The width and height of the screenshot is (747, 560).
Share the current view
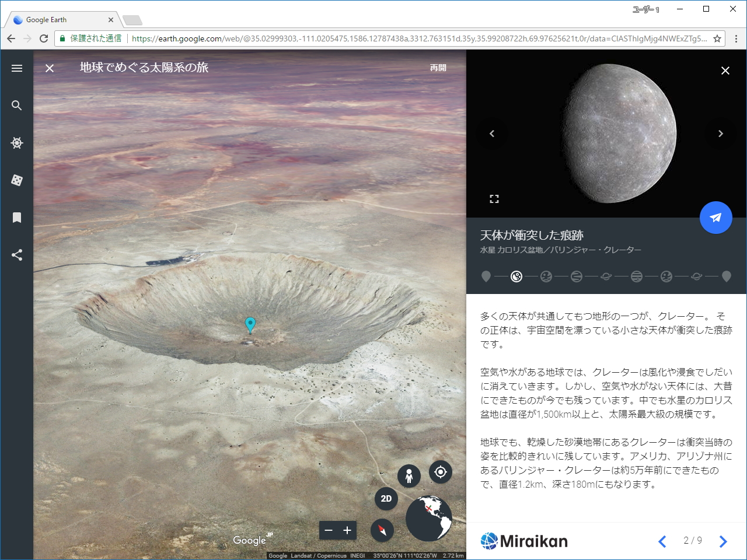(x=16, y=255)
